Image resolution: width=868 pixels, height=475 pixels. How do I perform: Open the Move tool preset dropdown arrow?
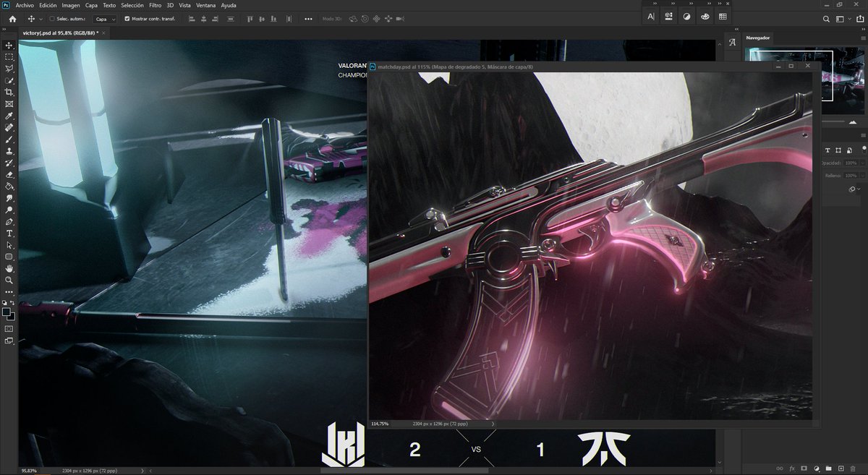[41, 19]
